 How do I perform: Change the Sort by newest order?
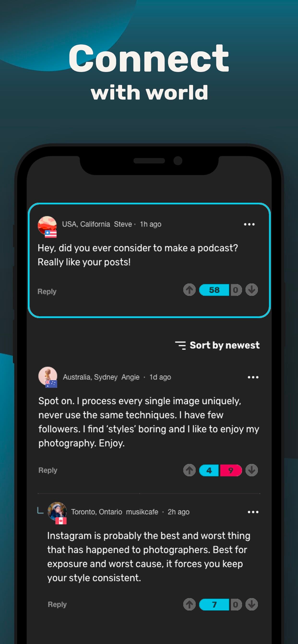tap(217, 345)
